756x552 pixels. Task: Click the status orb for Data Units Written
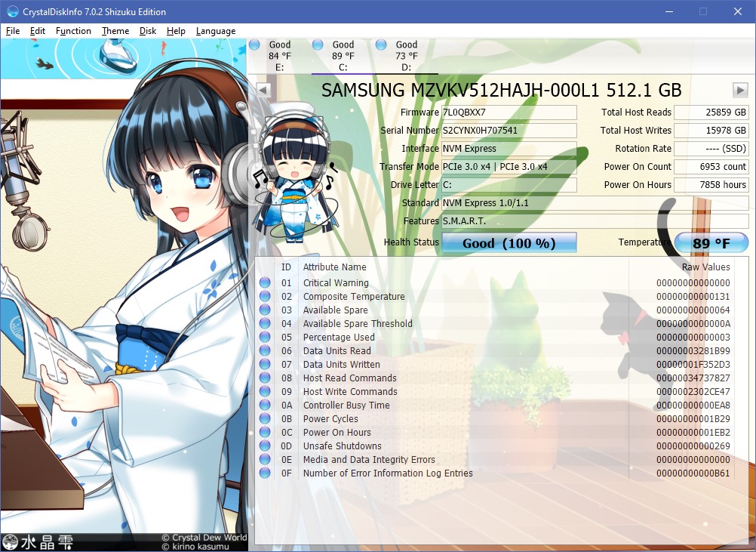(265, 364)
